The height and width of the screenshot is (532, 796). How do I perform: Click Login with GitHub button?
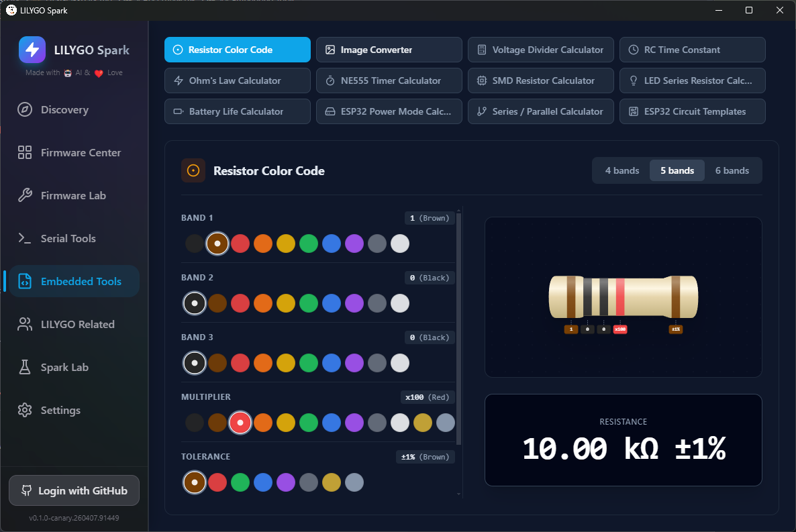click(x=74, y=491)
